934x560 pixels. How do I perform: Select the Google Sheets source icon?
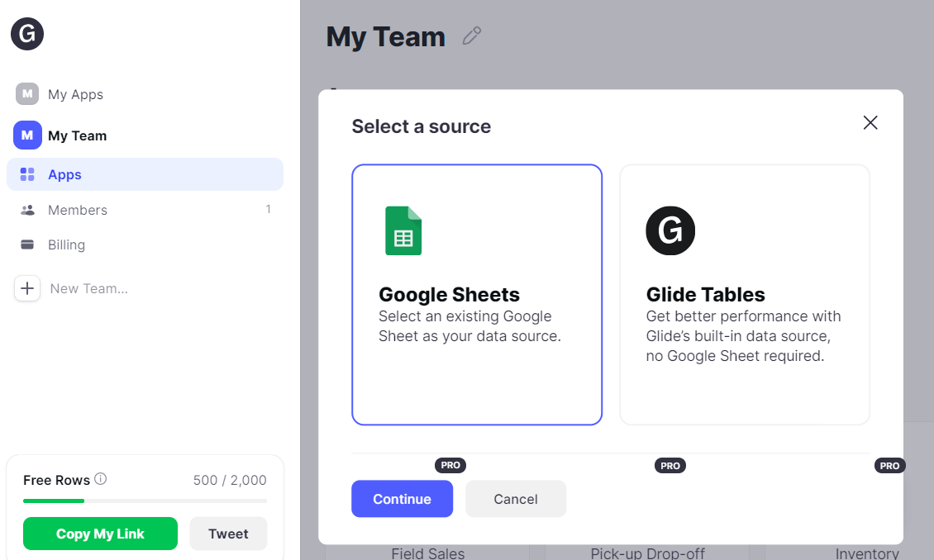point(403,231)
